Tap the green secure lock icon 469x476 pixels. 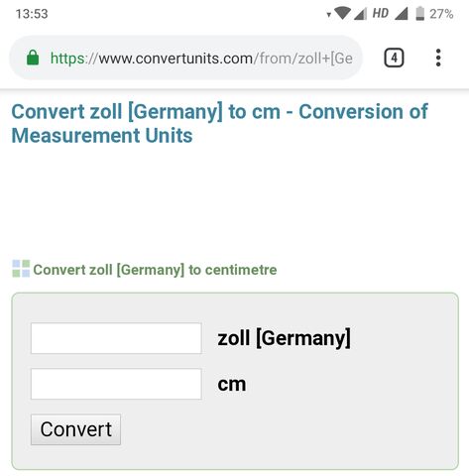[33, 58]
